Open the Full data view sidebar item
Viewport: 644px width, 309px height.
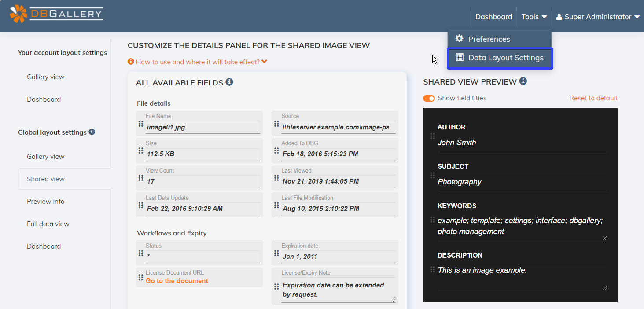[48, 224]
